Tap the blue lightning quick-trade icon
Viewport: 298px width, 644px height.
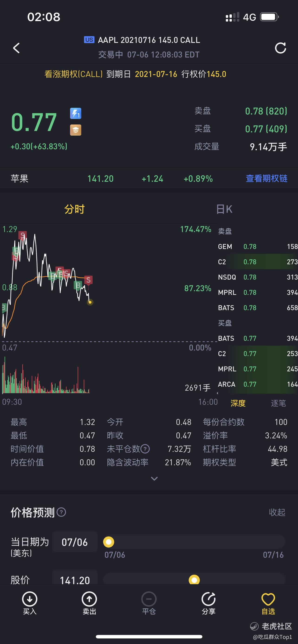[x=76, y=114]
